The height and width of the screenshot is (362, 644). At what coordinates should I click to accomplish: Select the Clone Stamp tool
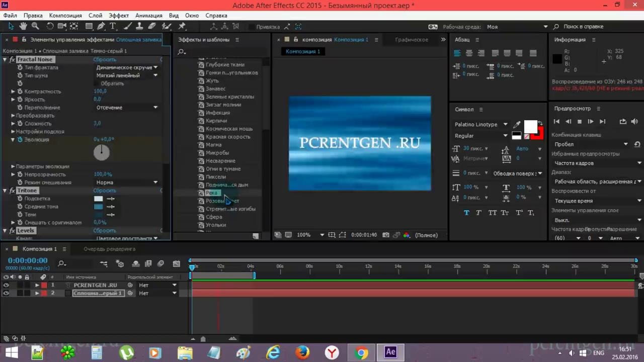140,26
